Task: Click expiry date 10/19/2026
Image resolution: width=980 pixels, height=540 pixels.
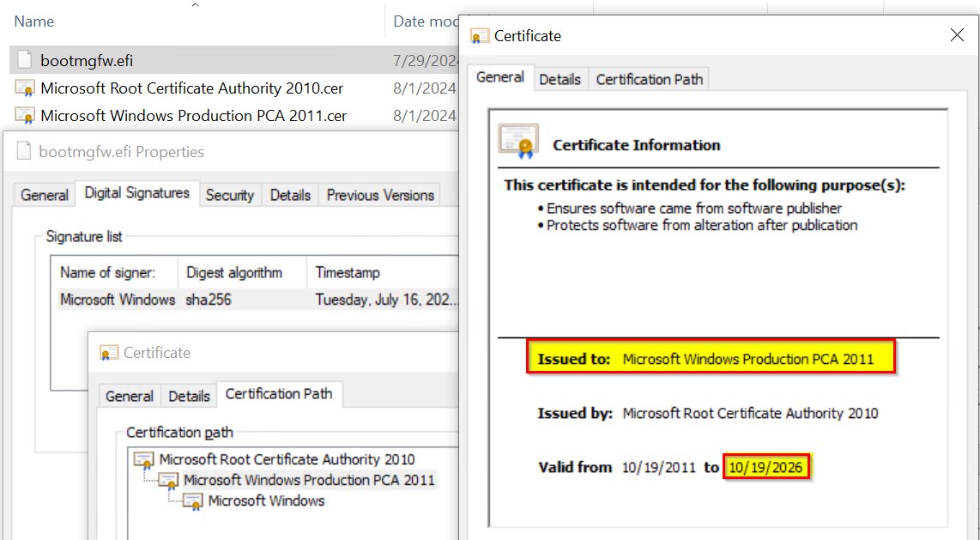Action: pos(765,468)
